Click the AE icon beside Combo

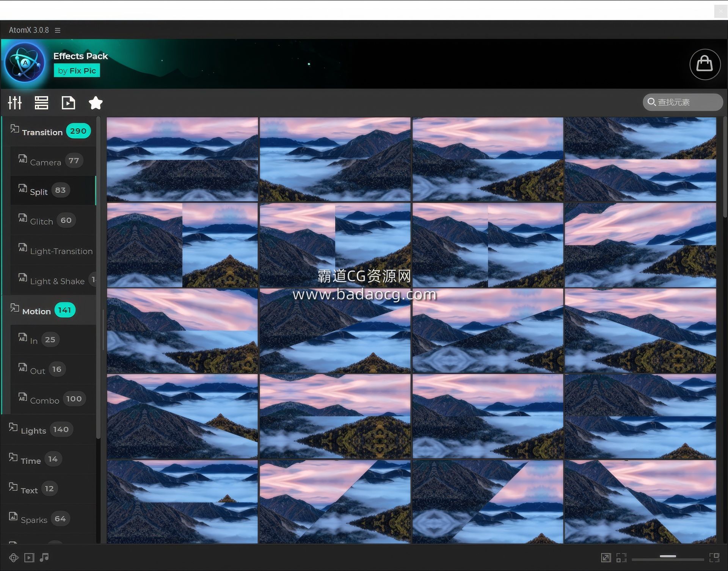pyautogui.click(x=23, y=397)
